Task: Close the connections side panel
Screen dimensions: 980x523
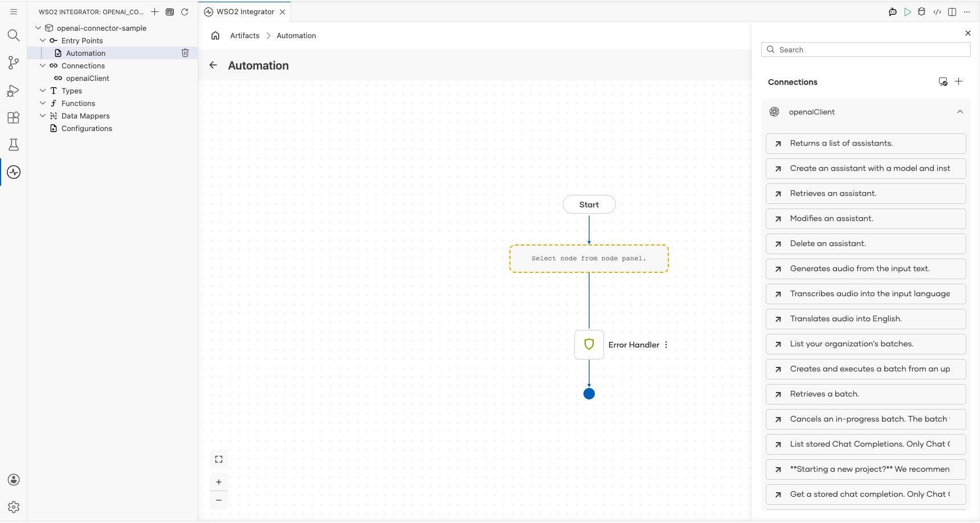Action: (x=968, y=33)
